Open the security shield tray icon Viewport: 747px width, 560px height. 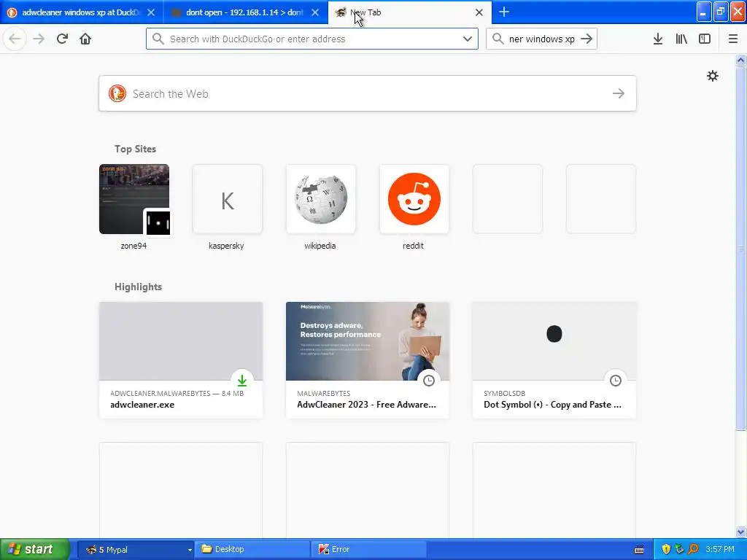point(666,550)
